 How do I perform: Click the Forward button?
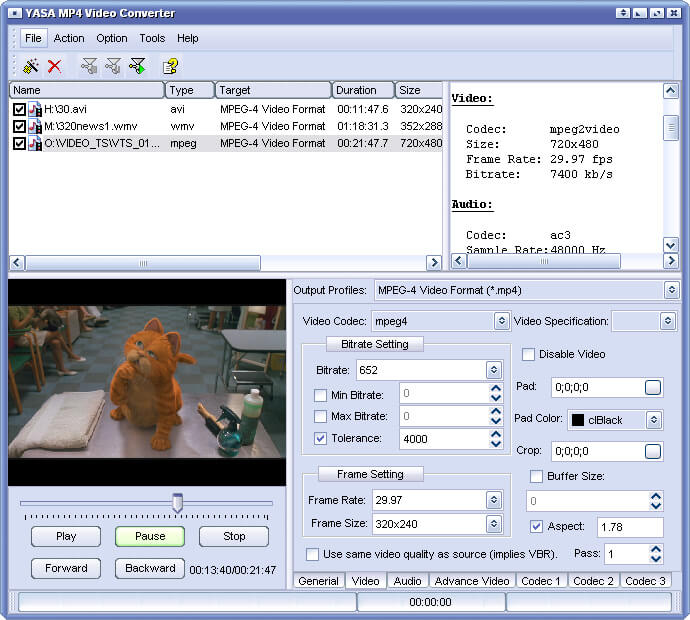tap(66, 568)
